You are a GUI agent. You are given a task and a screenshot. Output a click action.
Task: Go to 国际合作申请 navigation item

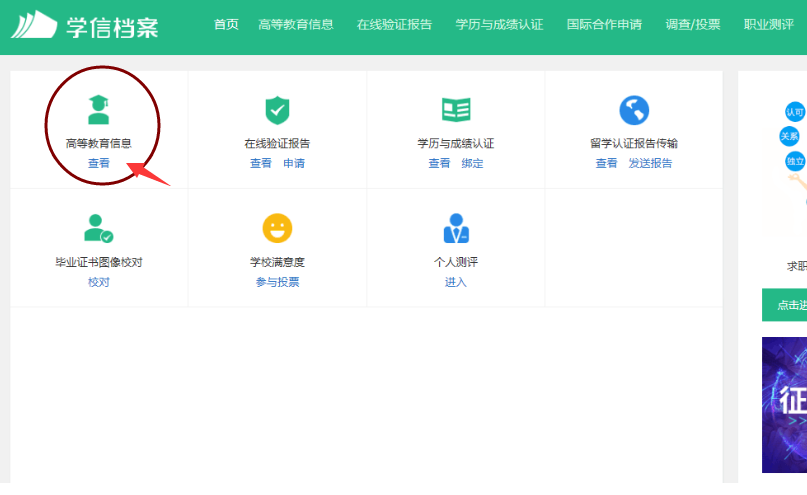604,25
